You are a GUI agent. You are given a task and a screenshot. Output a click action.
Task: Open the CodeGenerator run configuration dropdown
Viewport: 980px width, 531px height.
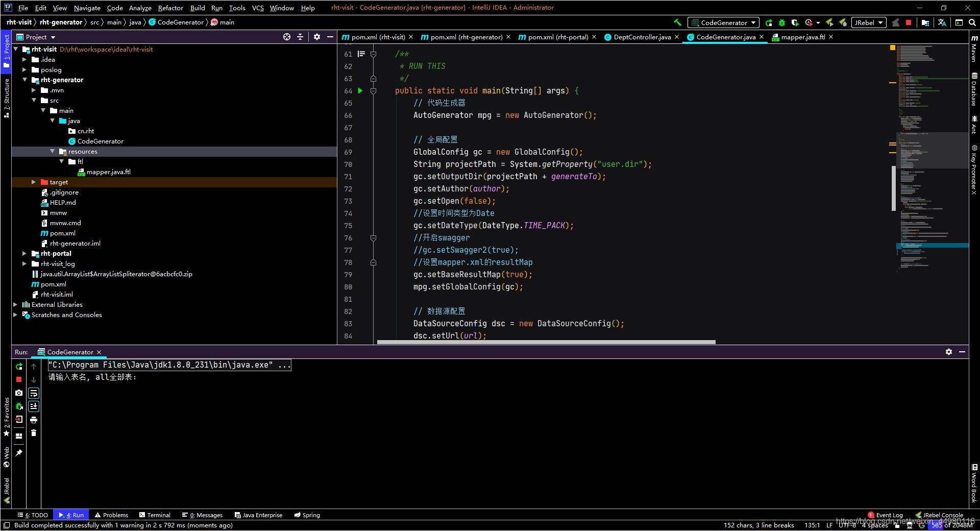723,22
